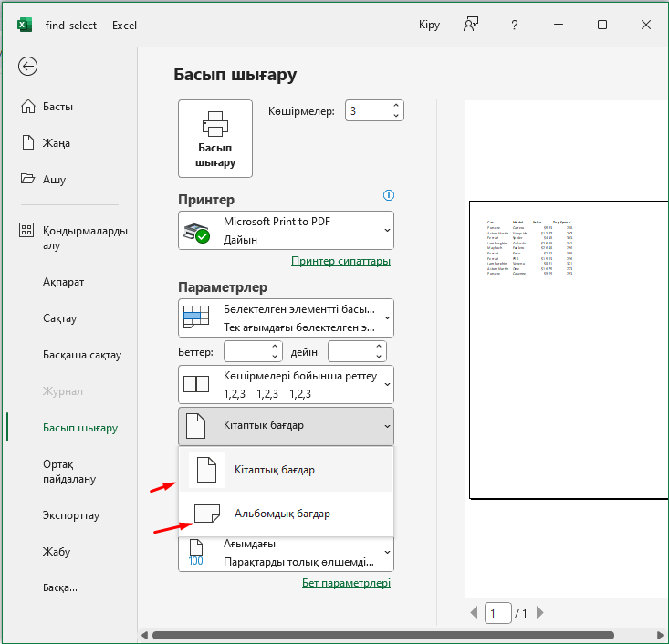Click the landscape page icon in list

coord(207,514)
